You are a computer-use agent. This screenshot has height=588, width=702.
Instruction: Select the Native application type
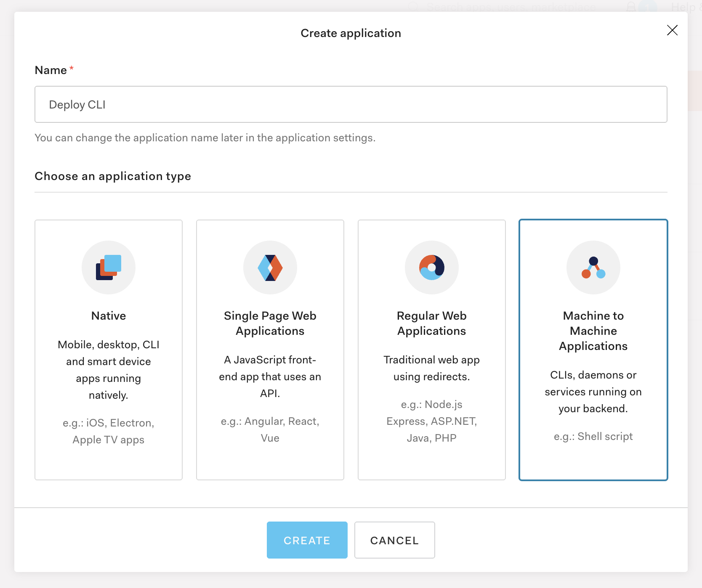click(x=109, y=349)
